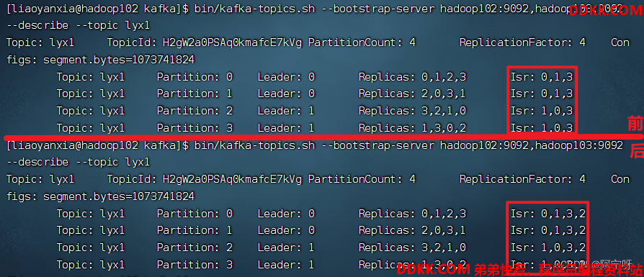The height and width of the screenshot is (277, 644).
Task: Click 'Replicas: 2,0,3,1' in the first describe output
Action: pyautogui.click(x=412, y=94)
